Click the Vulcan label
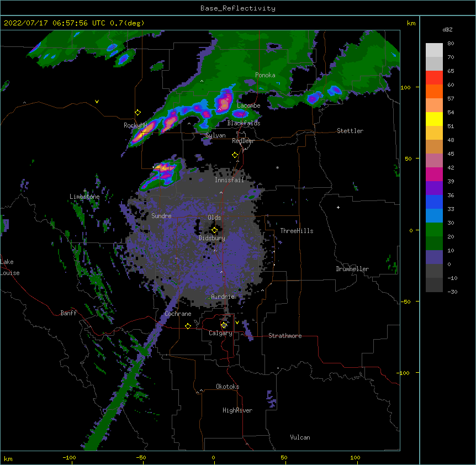 (x=300, y=437)
